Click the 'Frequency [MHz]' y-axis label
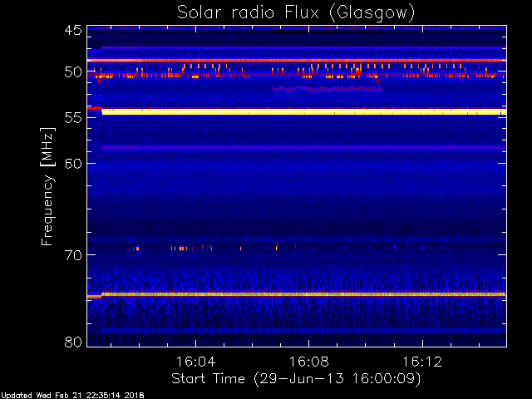The image size is (532, 399). pos(48,186)
